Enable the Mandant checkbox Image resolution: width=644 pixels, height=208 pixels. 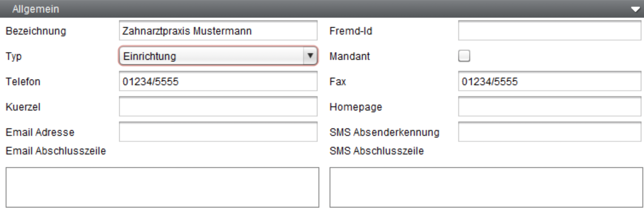[x=464, y=56]
